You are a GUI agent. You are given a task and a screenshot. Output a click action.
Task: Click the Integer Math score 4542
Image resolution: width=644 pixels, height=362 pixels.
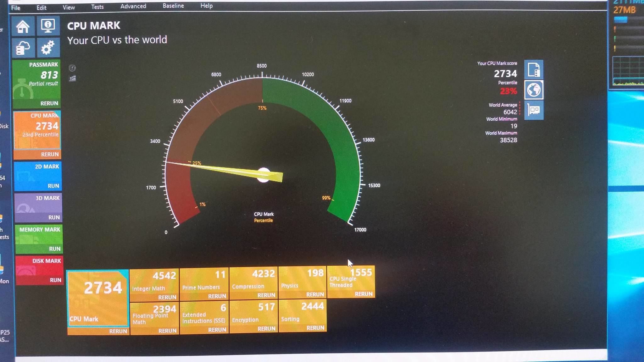pyautogui.click(x=164, y=276)
